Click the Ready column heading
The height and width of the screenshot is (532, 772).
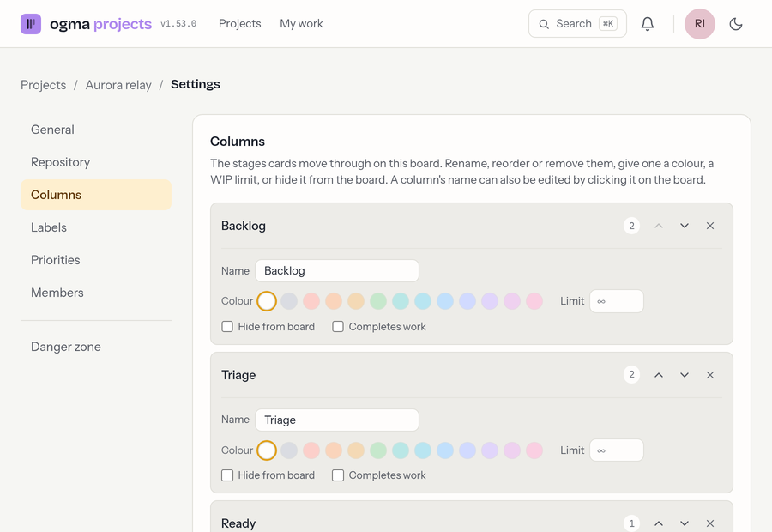click(238, 523)
